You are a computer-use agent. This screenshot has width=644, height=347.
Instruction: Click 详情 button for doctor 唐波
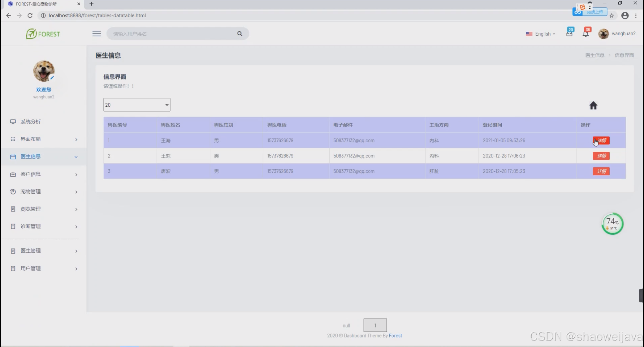601,171
